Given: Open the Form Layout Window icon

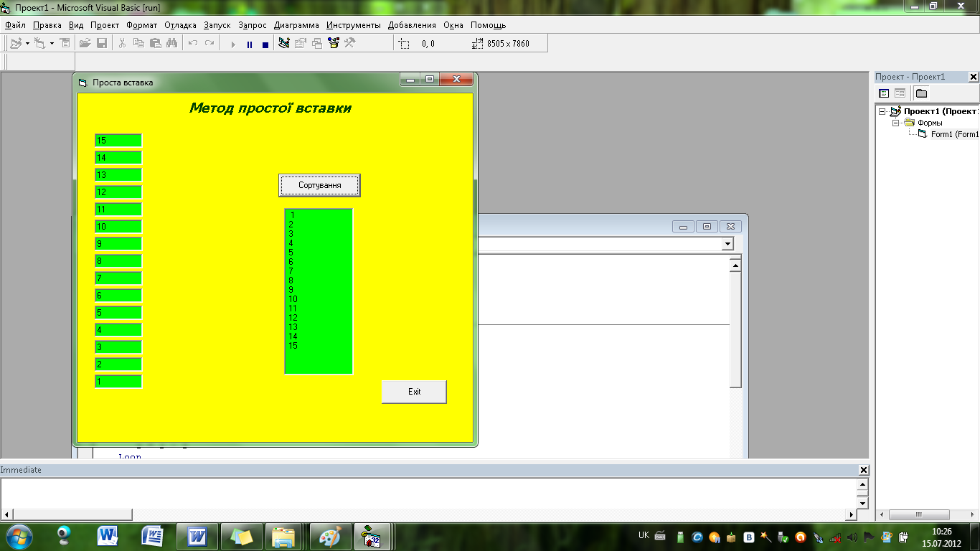Looking at the screenshot, I should [317, 43].
